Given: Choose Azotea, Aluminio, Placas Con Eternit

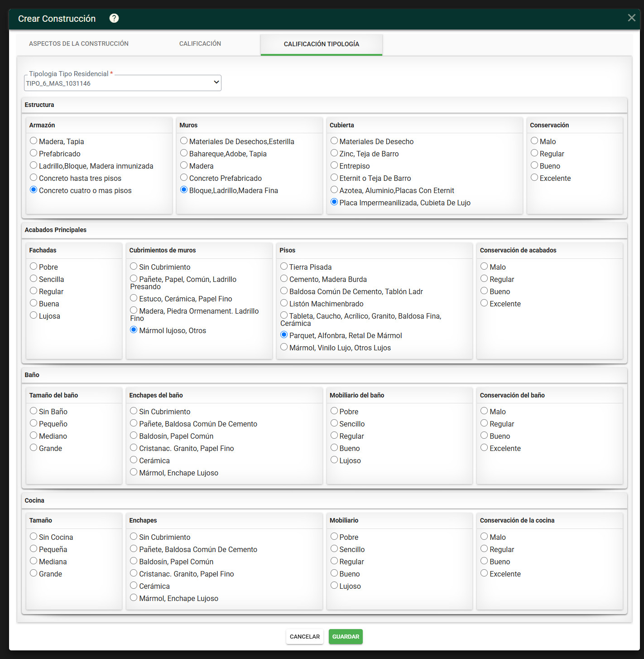Looking at the screenshot, I should point(334,190).
